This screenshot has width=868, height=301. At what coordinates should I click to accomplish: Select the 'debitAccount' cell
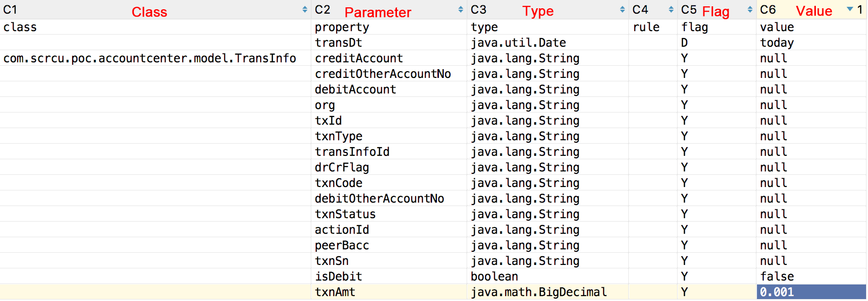pyautogui.click(x=389, y=89)
